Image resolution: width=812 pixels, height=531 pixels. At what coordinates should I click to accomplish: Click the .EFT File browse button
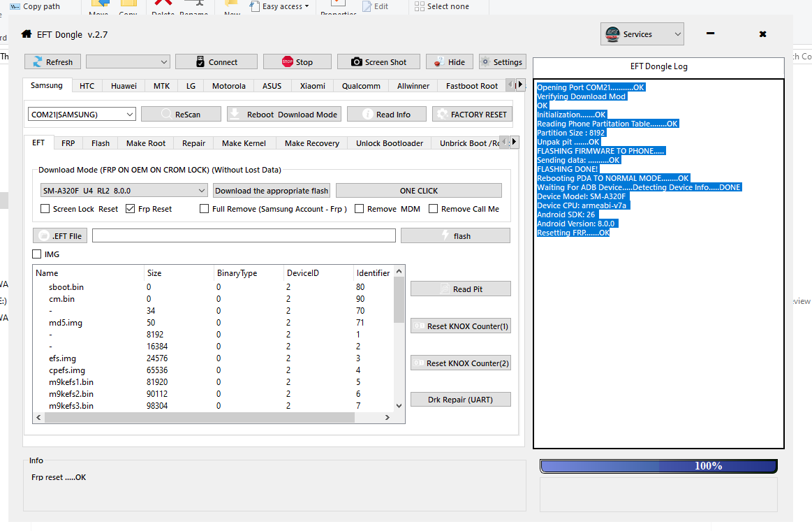point(60,235)
